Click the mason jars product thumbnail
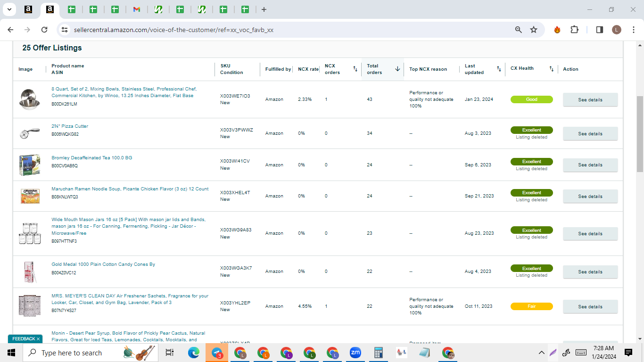The image size is (644, 362). click(x=30, y=233)
